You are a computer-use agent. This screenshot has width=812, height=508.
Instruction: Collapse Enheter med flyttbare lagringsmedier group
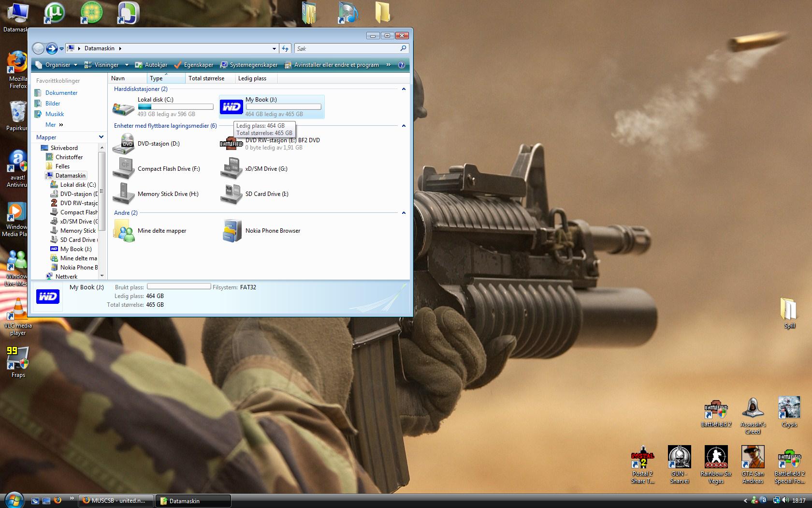pos(404,126)
